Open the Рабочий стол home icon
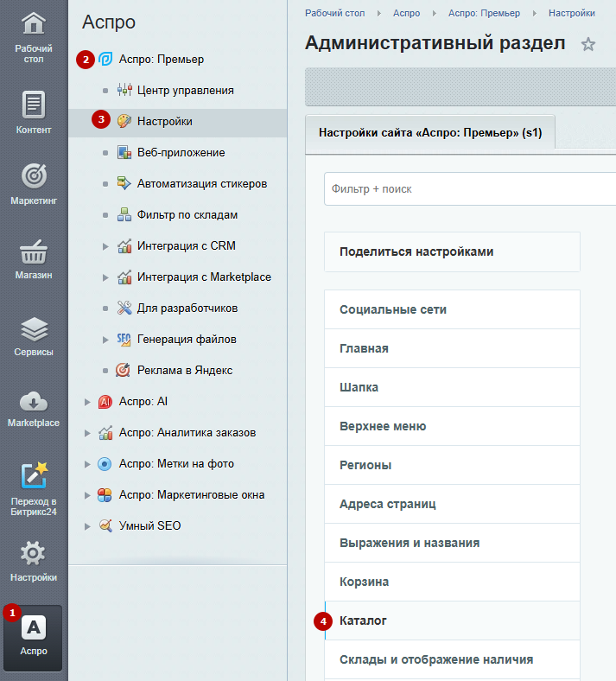 34,23
